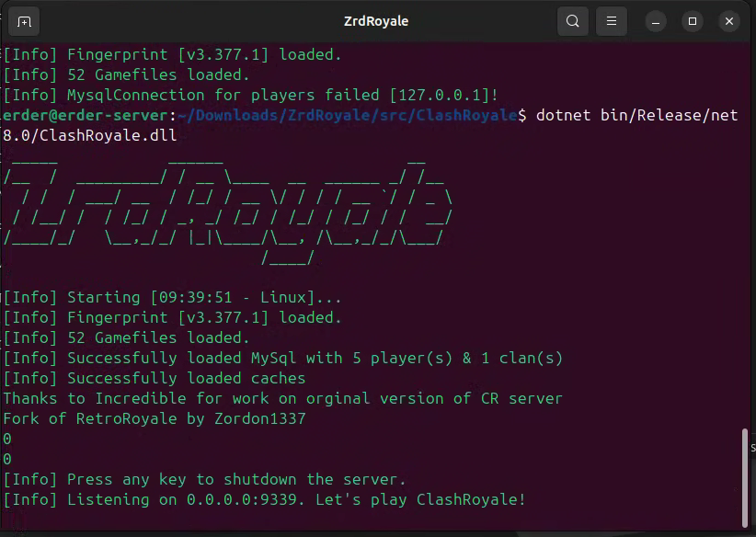
Task: Click the 'Successfully loaded MySql with 5 player(s)' line
Action: tap(283, 359)
